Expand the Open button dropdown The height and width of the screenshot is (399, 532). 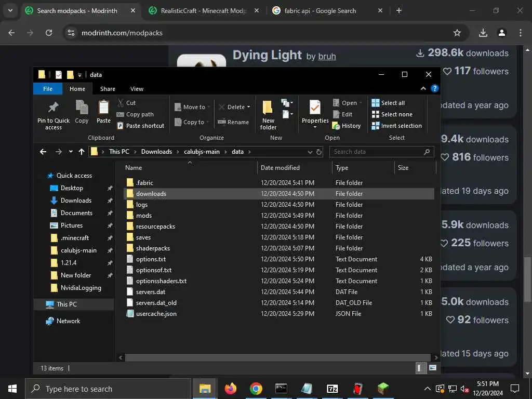click(361, 103)
